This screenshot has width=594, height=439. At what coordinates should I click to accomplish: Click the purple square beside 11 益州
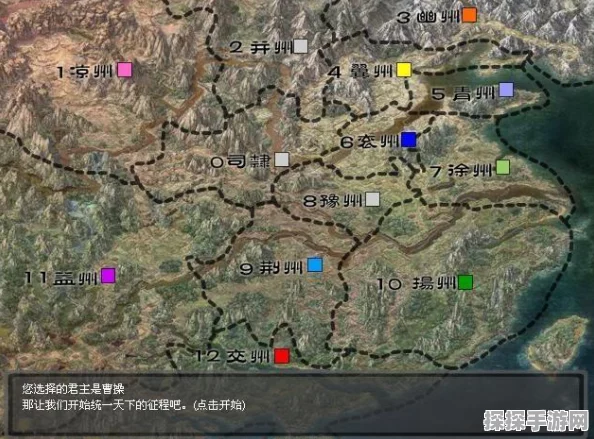tap(108, 276)
